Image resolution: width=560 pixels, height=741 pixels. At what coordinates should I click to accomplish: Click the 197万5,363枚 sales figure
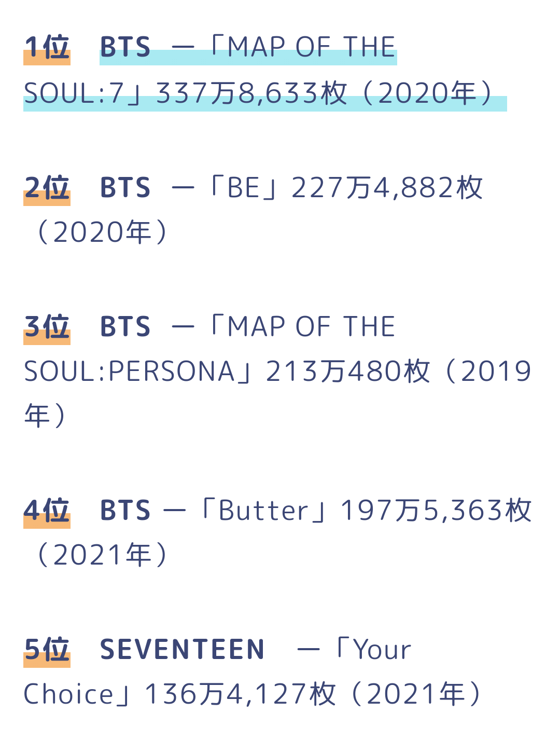(x=436, y=511)
